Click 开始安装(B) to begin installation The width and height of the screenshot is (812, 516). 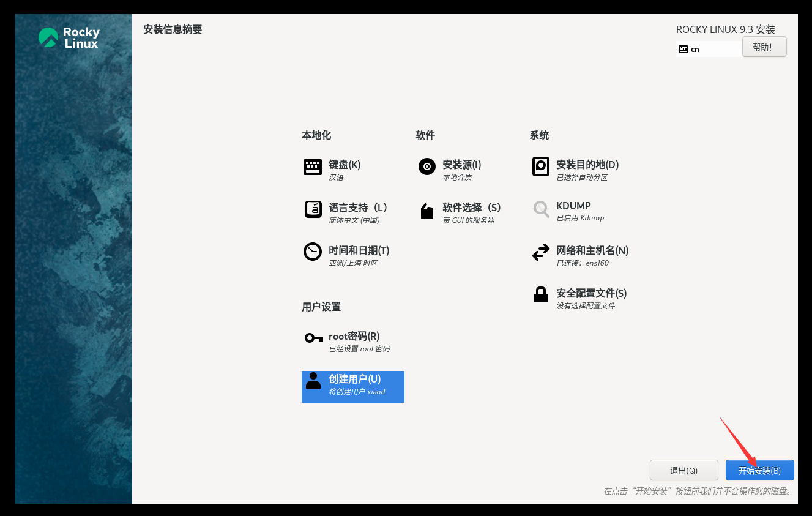[759, 471]
